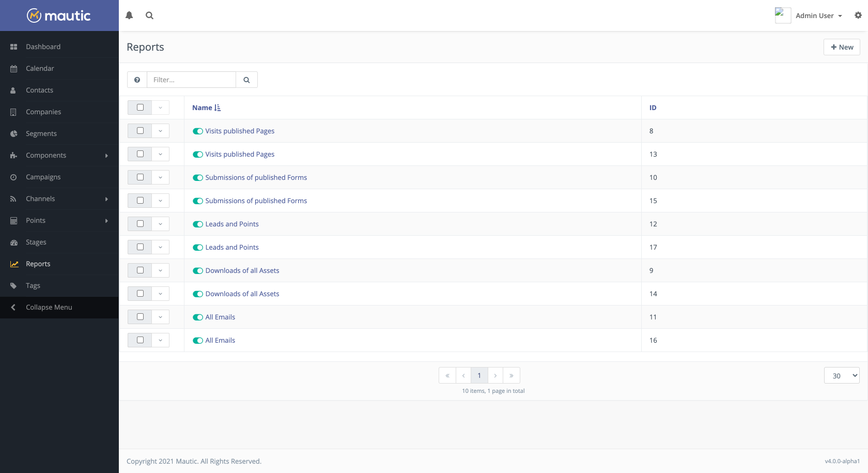
Task: Toggle the published switch on 'All Emails' report 16
Action: coord(198,340)
